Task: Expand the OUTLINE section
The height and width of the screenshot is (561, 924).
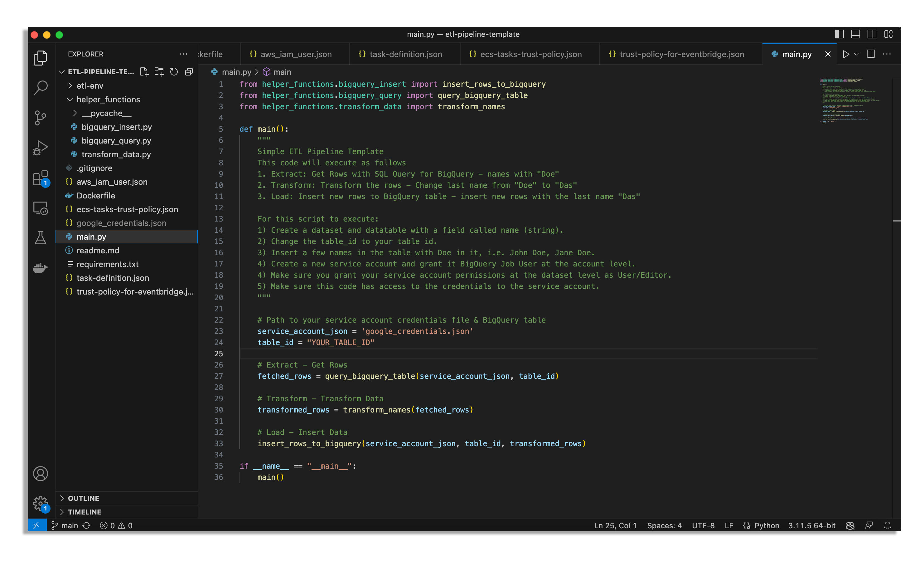Action: tap(83, 498)
